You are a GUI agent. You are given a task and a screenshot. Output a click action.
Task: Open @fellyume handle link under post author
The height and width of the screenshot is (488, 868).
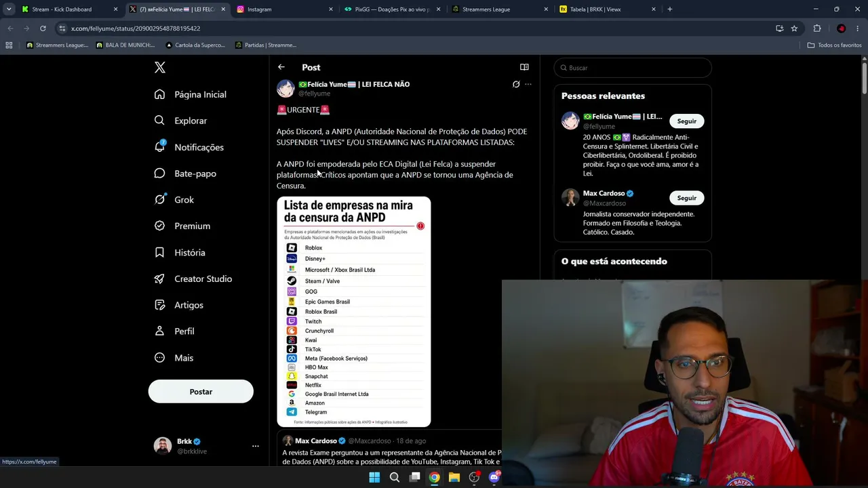(x=314, y=94)
